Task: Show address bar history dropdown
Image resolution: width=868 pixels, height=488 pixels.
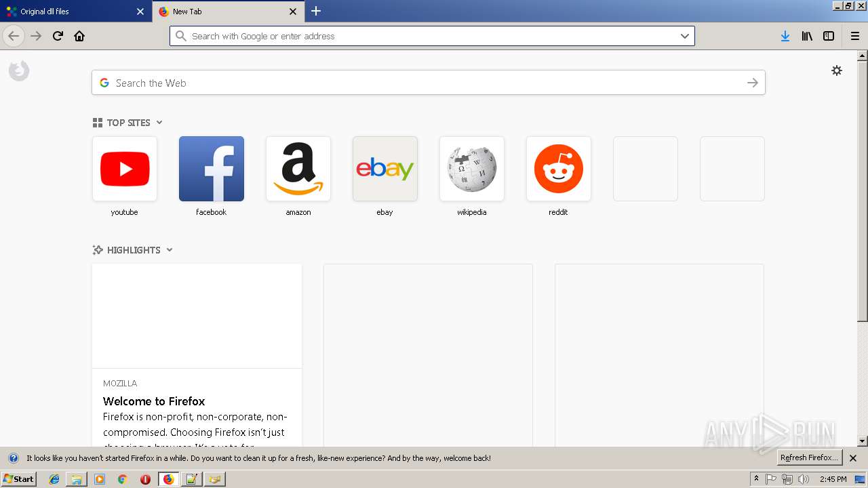Action: pos(685,36)
